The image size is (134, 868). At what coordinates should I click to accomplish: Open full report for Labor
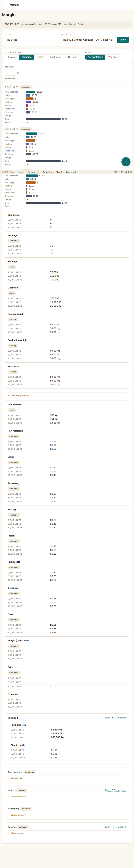pos(116,790)
